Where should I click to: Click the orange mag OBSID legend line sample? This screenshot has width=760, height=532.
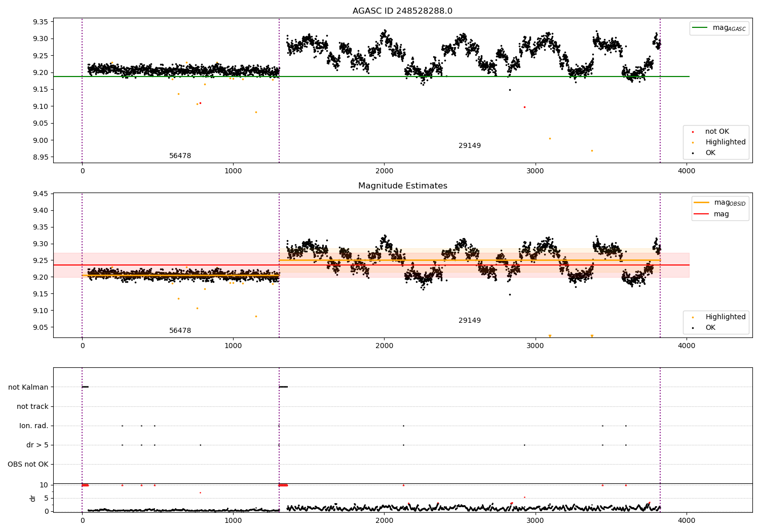point(702,203)
